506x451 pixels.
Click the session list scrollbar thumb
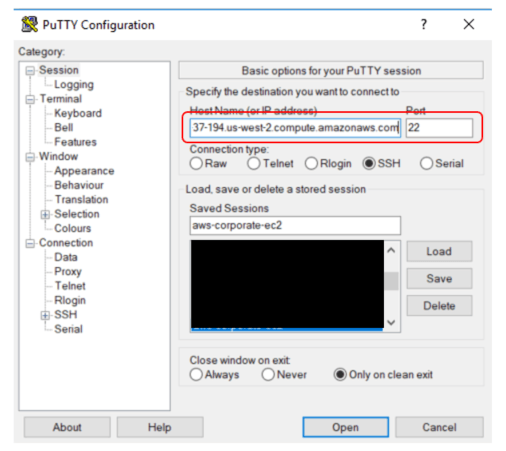coord(391,281)
